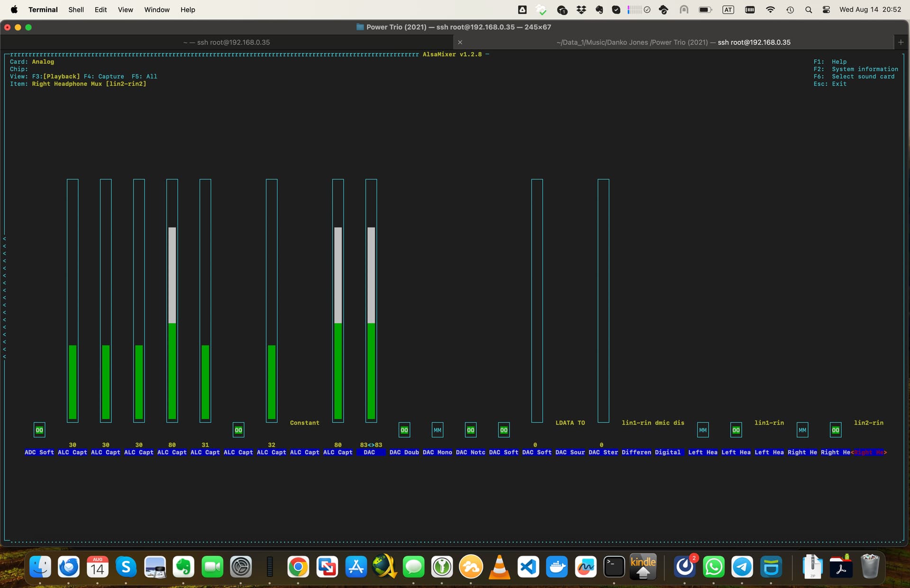Image resolution: width=910 pixels, height=588 pixels.
Task: Open Telegram from the dock
Action: pos(742,566)
